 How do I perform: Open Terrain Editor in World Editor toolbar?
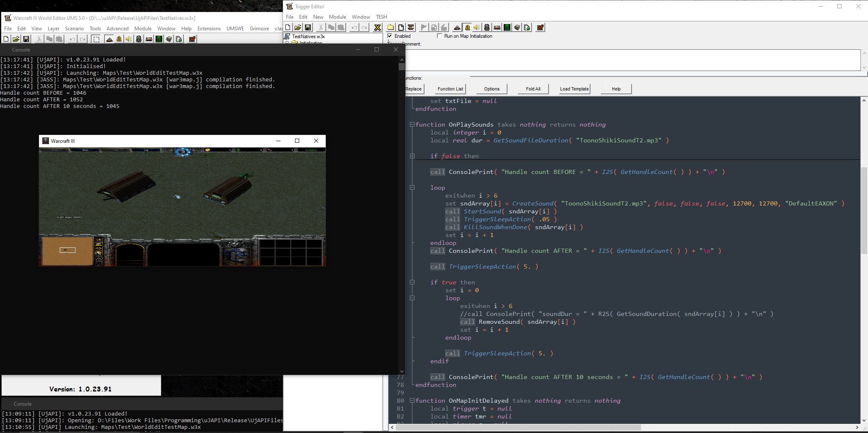pos(109,39)
